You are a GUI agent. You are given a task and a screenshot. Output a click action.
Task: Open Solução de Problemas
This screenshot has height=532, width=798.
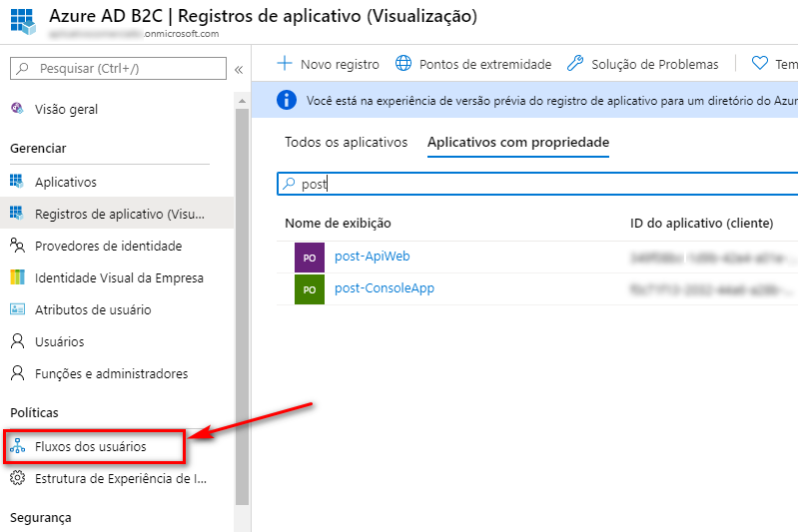642,64
